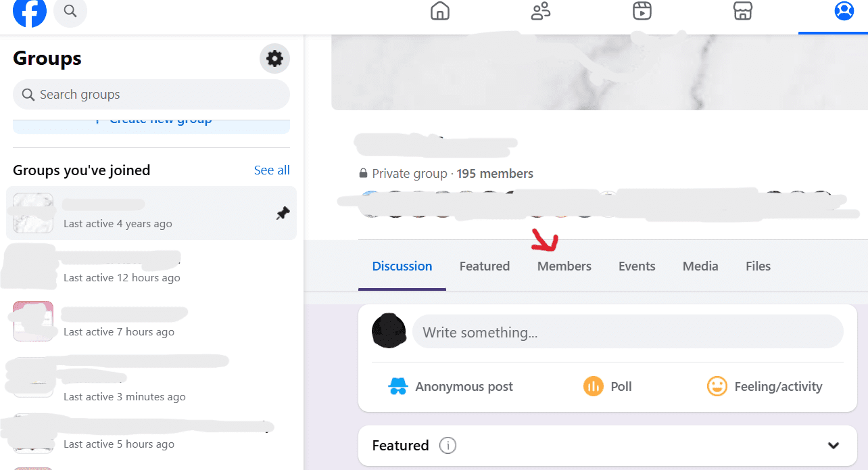Click the Facebook logo

pos(29,13)
